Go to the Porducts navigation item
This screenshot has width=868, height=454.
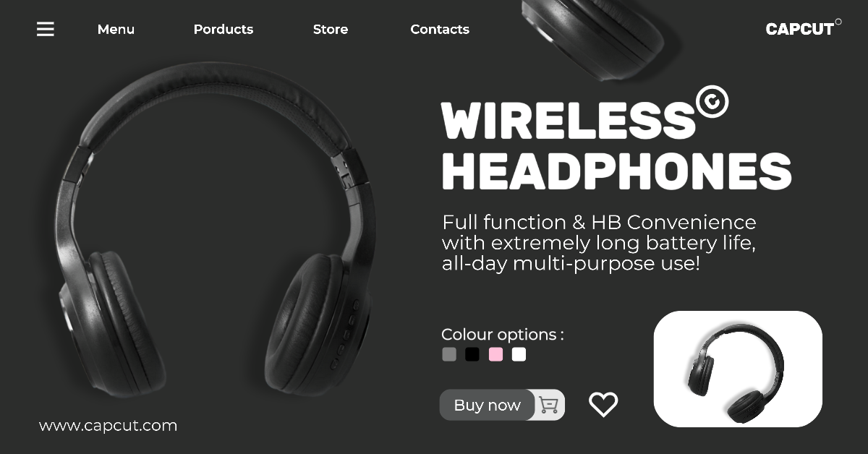(x=224, y=30)
